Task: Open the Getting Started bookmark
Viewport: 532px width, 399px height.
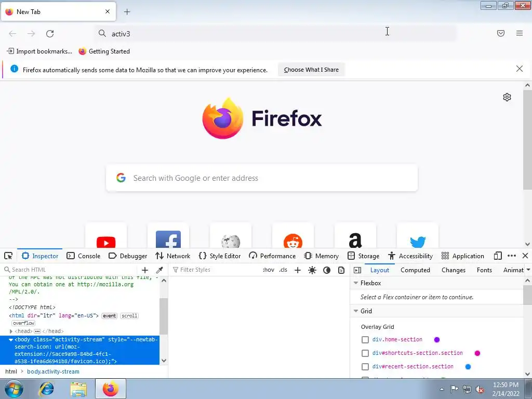Action: tap(104, 51)
